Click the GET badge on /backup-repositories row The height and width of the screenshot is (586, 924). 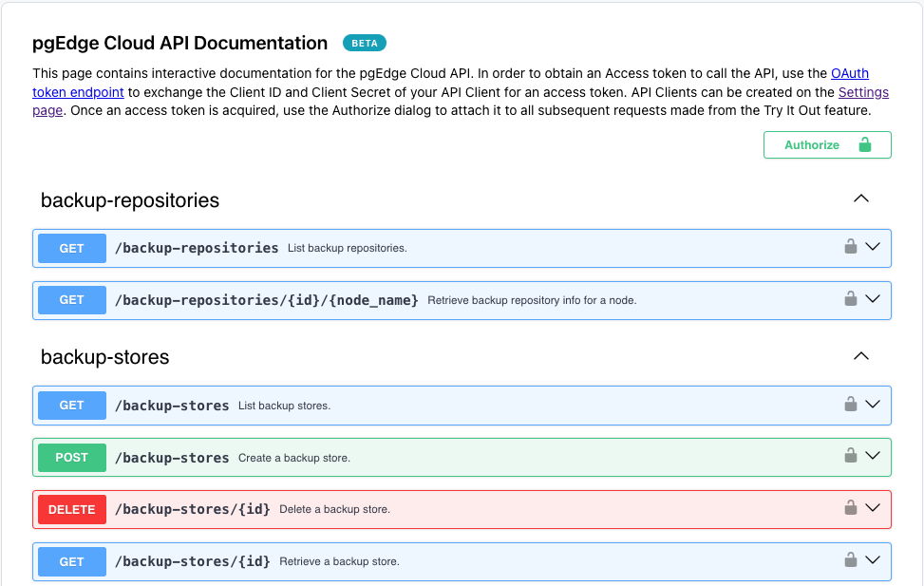pos(71,248)
